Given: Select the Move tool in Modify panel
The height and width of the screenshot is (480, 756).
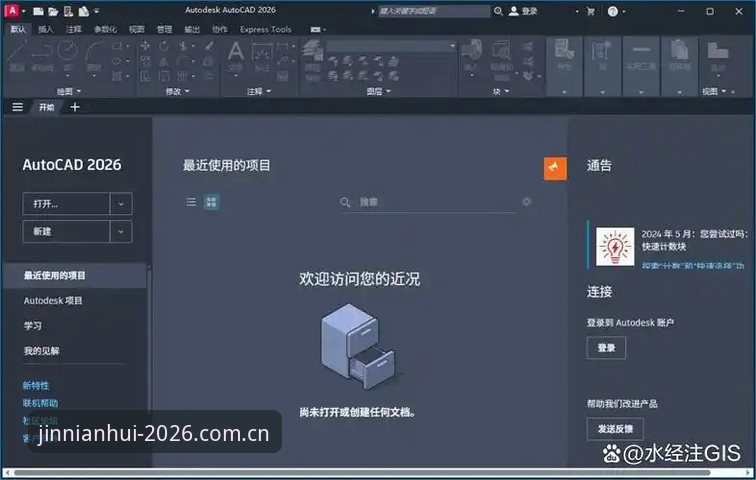Looking at the screenshot, I should click(145, 46).
